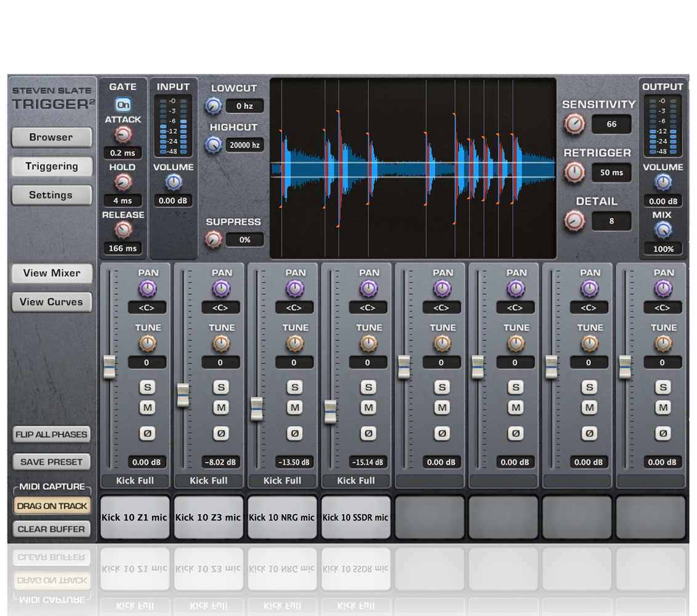This screenshot has height=616, width=697.
Task: Click the Retrigger 50 ms value field
Action: [611, 172]
